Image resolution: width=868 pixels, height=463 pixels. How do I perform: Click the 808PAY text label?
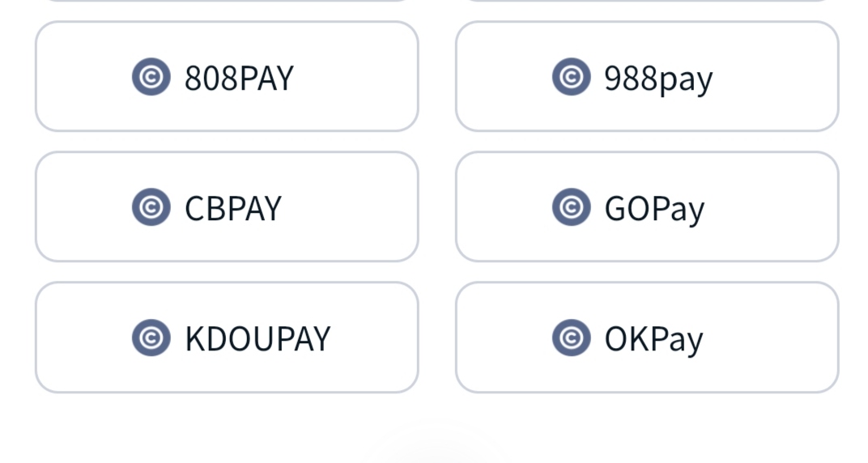click(x=239, y=78)
